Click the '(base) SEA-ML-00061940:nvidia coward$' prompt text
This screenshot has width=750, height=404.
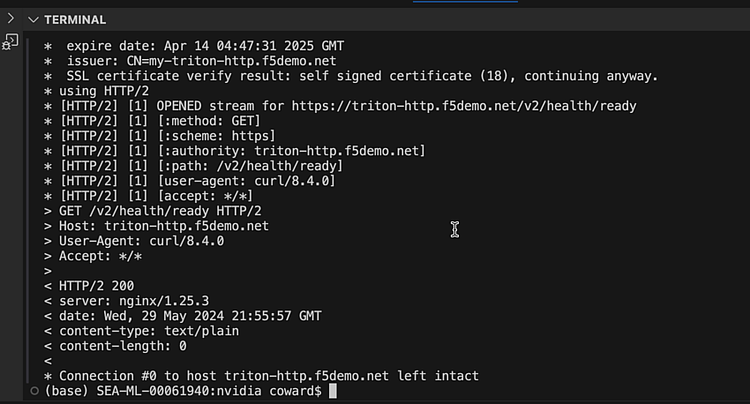[x=183, y=391]
